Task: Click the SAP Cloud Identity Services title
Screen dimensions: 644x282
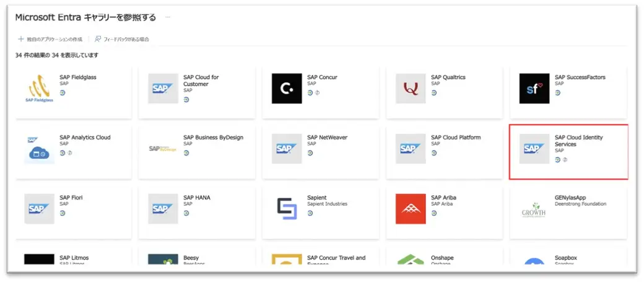Action: [579, 141]
